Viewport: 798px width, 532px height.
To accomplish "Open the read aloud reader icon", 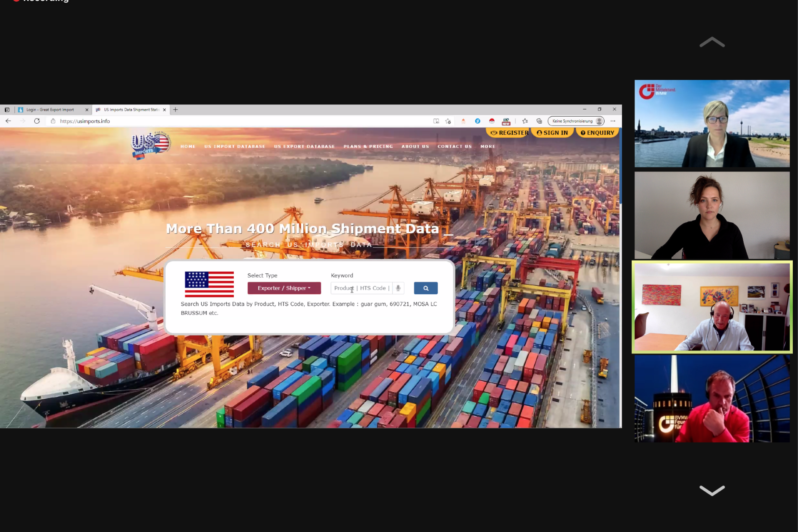I will click(436, 121).
